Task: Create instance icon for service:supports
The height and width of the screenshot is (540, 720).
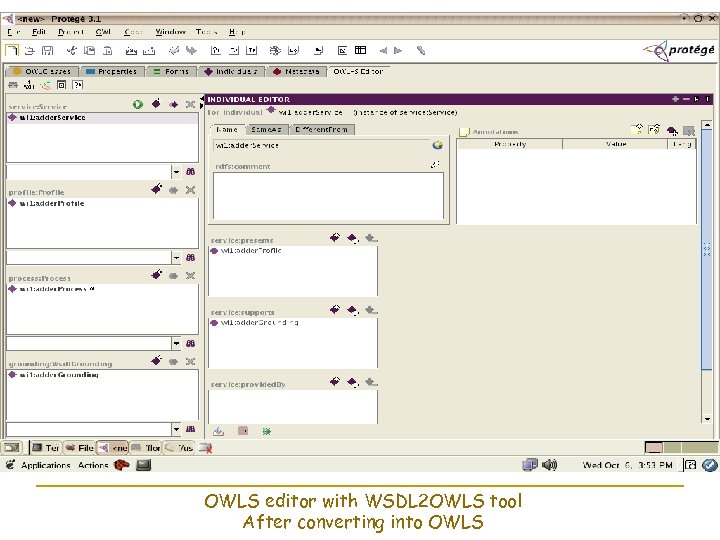Action: tap(335, 309)
